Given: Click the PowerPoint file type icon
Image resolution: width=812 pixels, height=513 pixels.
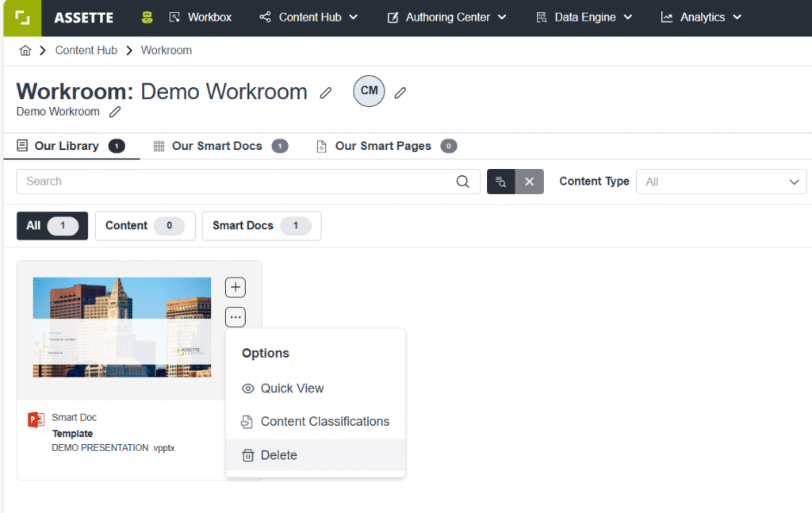Looking at the screenshot, I should click(x=36, y=419).
